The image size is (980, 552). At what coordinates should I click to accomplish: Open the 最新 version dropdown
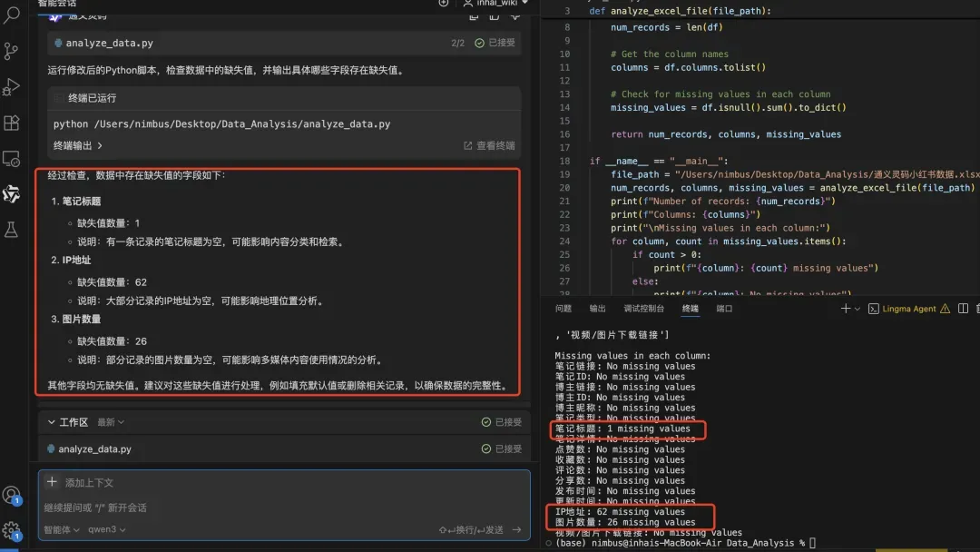111,422
